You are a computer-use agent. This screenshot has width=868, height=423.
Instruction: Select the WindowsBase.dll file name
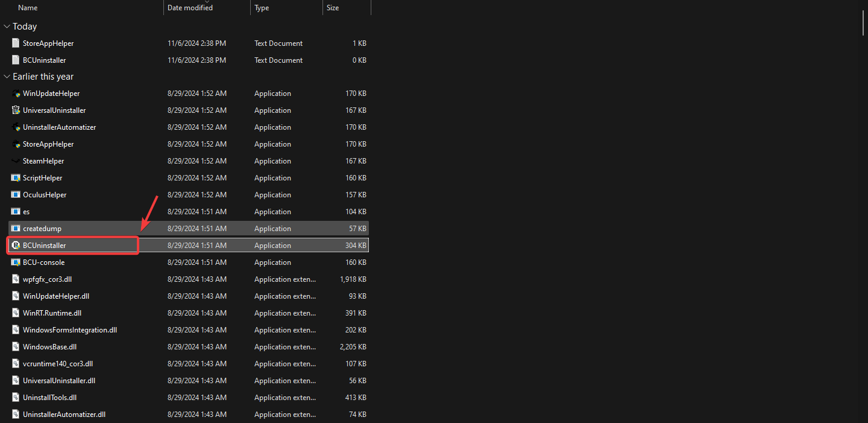pyautogui.click(x=50, y=347)
